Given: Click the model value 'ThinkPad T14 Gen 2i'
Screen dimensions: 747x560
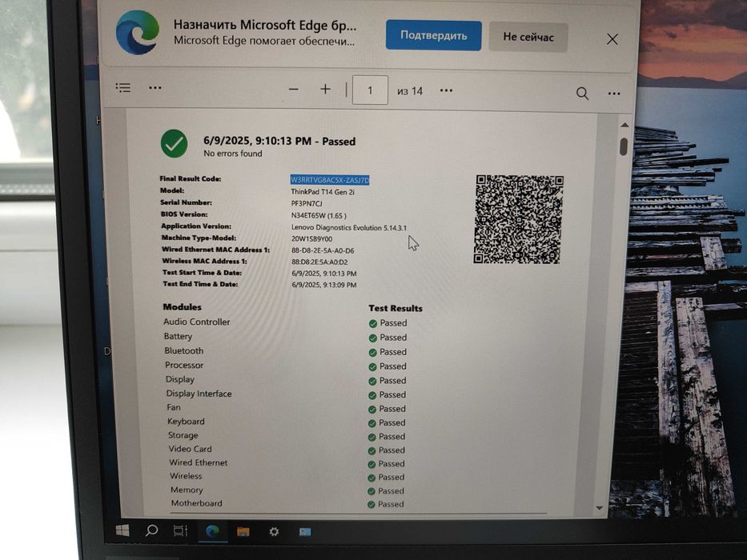Looking at the screenshot, I should click(x=323, y=192).
